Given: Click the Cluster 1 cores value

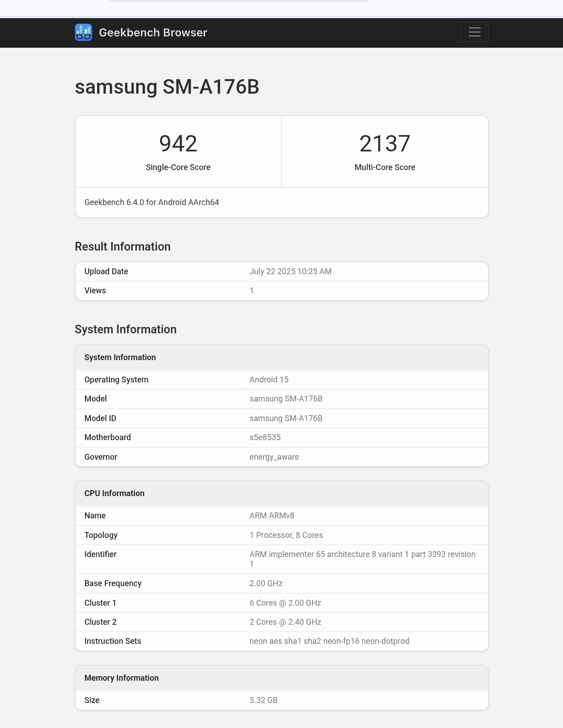Looking at the screenshot, I should click(x=285, y=603).
